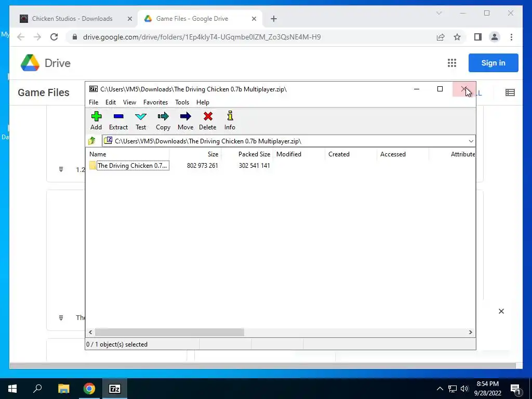
Task: Click the Extract toolbar icon
Action: [x=118, y=121]
